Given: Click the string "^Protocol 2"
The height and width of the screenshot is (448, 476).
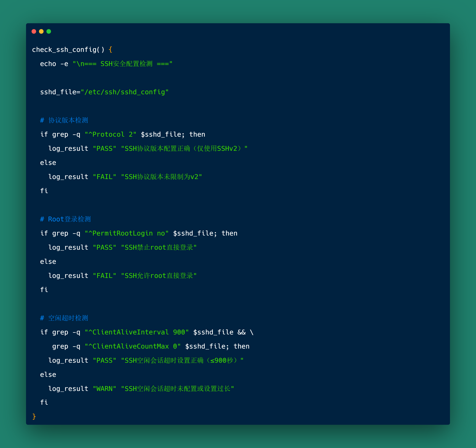Looking at the screenshot, I should coord(110,134).
